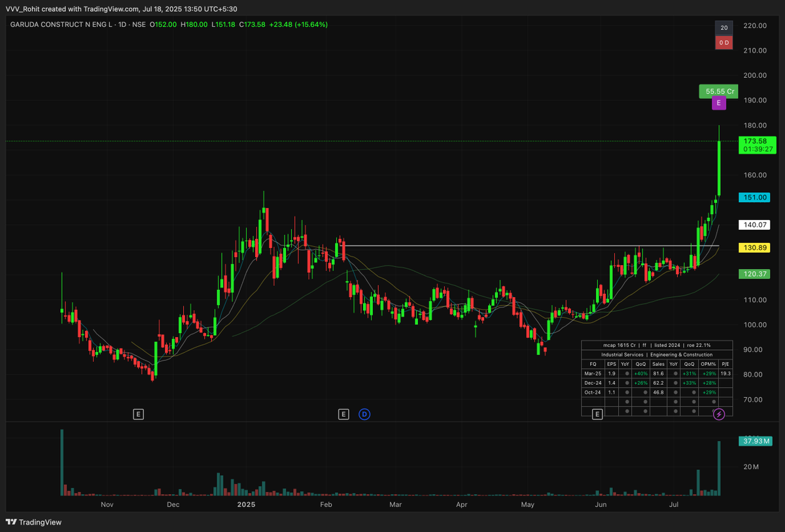
Task: Open the E earnings marker below November price bars
Action: coord(138,414)
